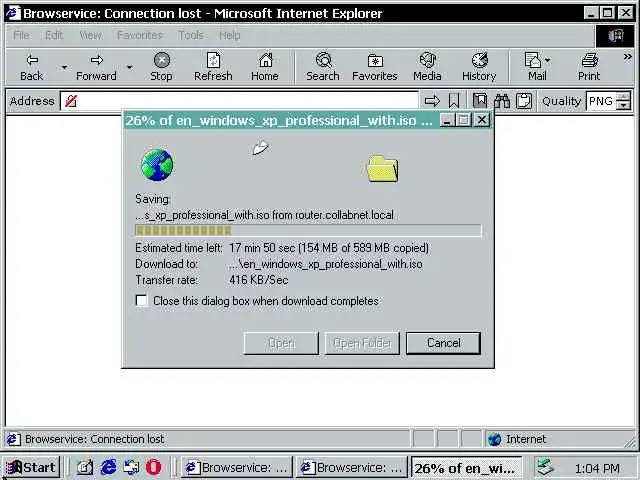Enable Close this dialog box when download completes
The width and height of the screenshot is (640, 480).
[142, 300]
